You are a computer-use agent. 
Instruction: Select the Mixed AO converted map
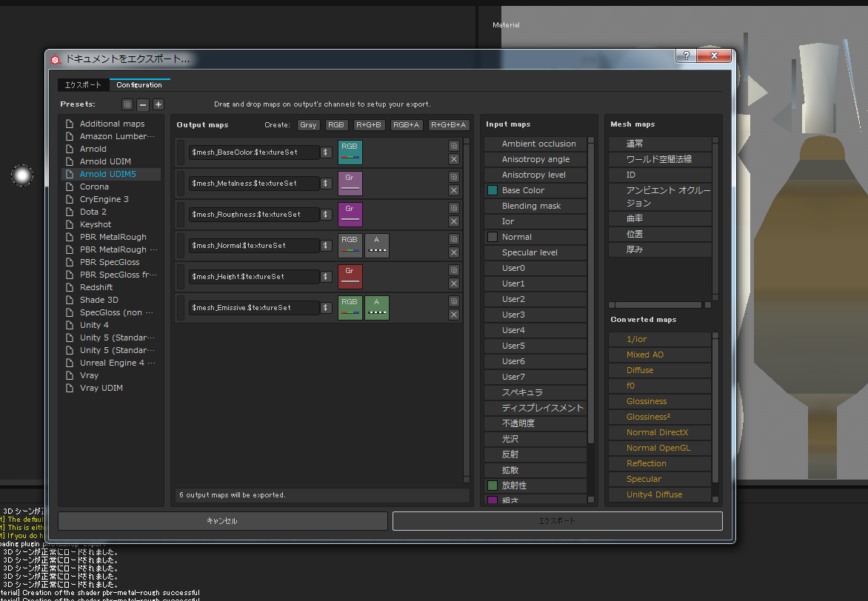(x=660, y=355)
